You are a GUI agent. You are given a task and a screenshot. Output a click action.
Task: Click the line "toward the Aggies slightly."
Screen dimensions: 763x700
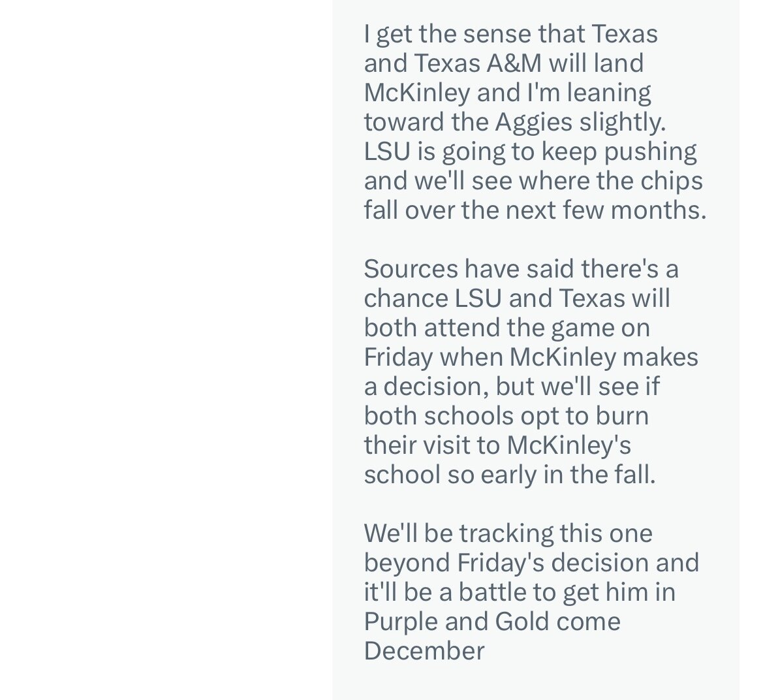point(514,121)
